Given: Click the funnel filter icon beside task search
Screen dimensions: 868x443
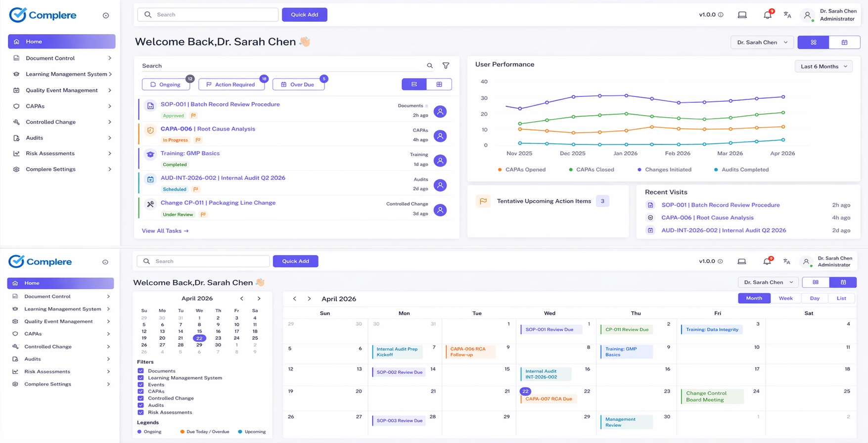Looking at the screenshot, I should pyautogui.click(x=446, y=66).
